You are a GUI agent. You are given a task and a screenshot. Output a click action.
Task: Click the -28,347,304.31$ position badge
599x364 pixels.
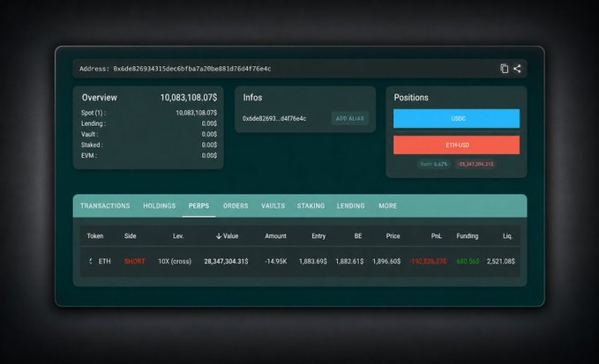point(475,164)
